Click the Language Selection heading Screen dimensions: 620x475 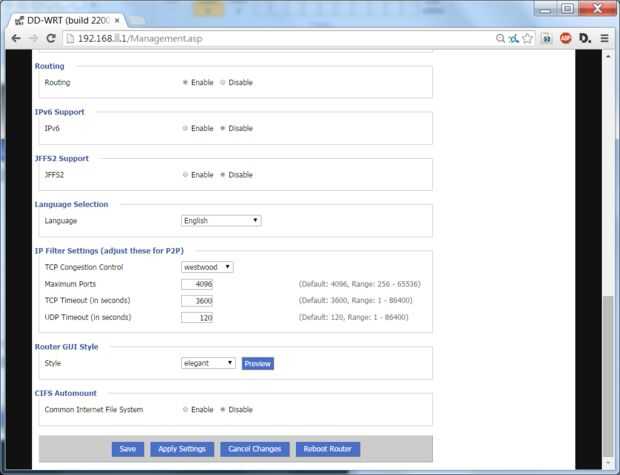(72, 204)
